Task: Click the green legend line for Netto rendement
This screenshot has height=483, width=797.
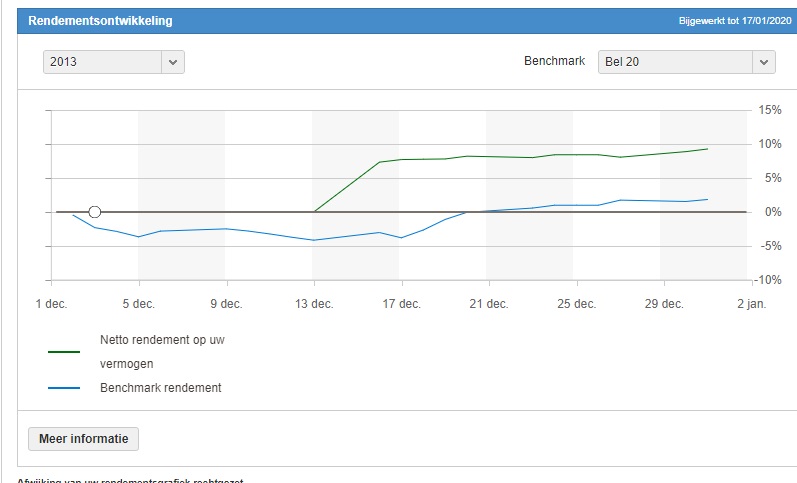Action: coord(64,352)
